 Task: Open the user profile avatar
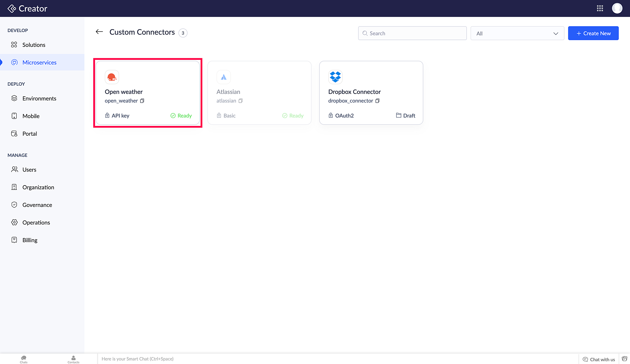click(617, 9)
